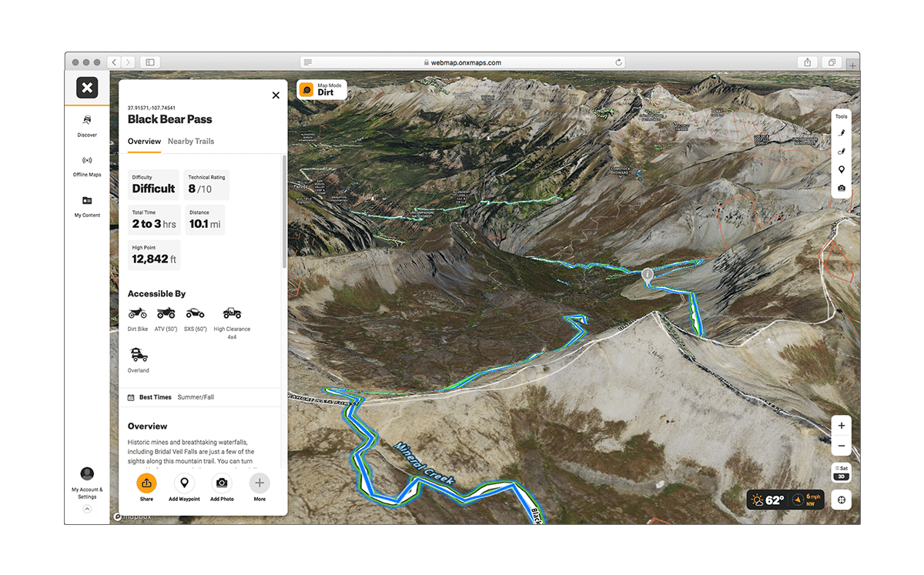
Task: Zoom out on the map
Action: [x=841, y=446]
